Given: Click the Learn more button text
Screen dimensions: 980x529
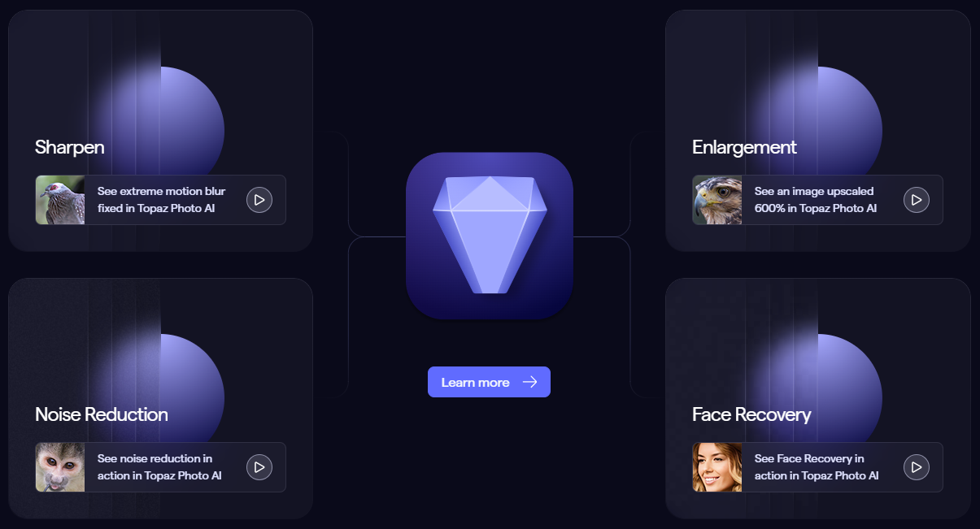Looking at the screenshot, I should coord(476,382).
